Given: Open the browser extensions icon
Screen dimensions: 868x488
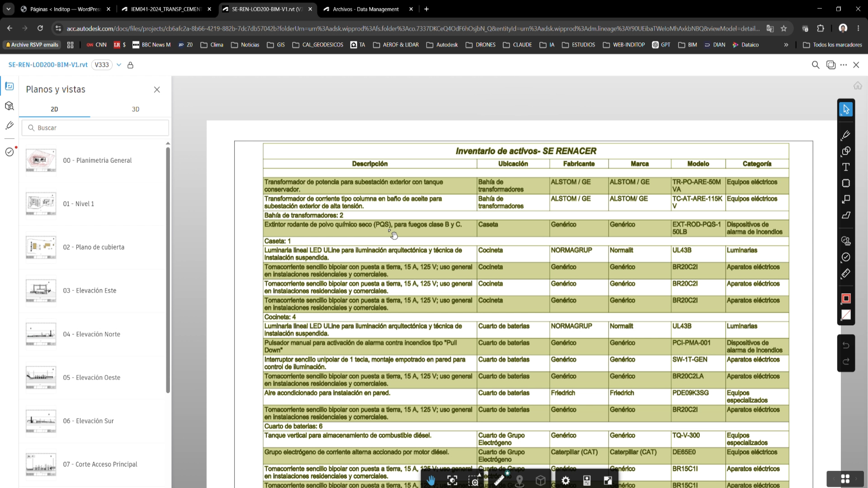Looking at the screenshot, I should [x=821, y=28].
